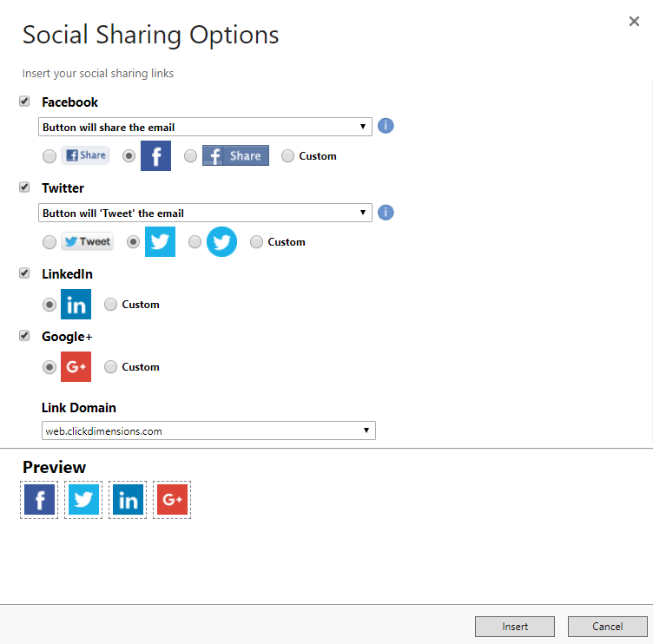Click the round Twitter bird icon option

222,242
